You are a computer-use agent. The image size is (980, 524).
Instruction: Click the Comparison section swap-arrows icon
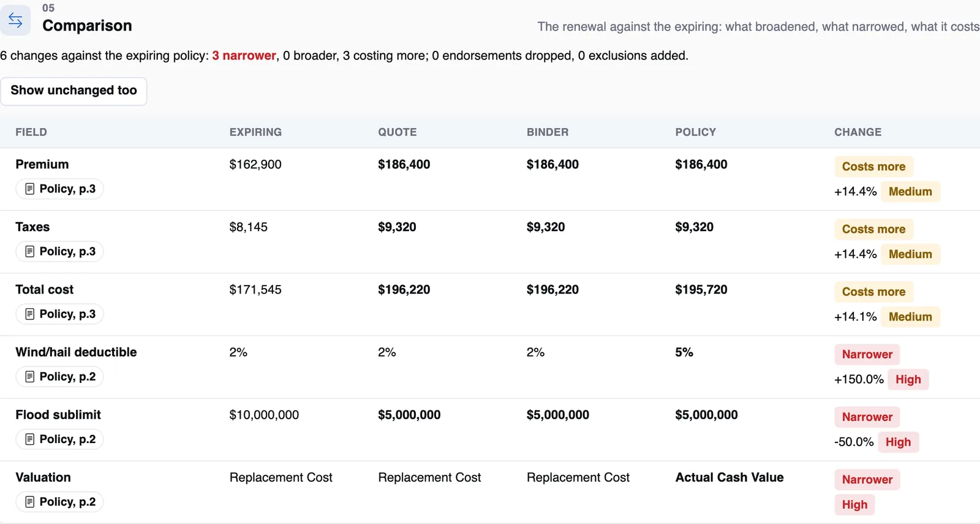click(x=15, y=20)
